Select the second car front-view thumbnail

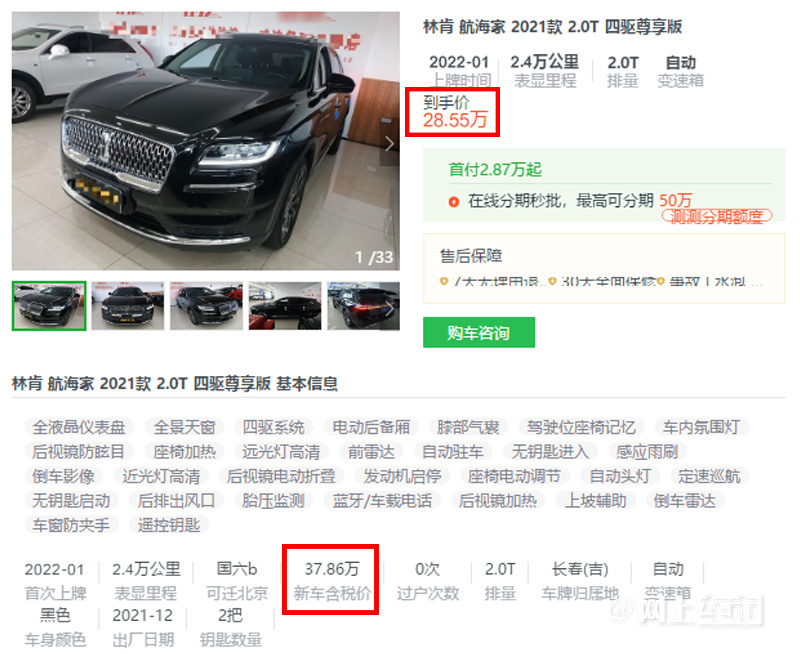click(x=128, y=306)
